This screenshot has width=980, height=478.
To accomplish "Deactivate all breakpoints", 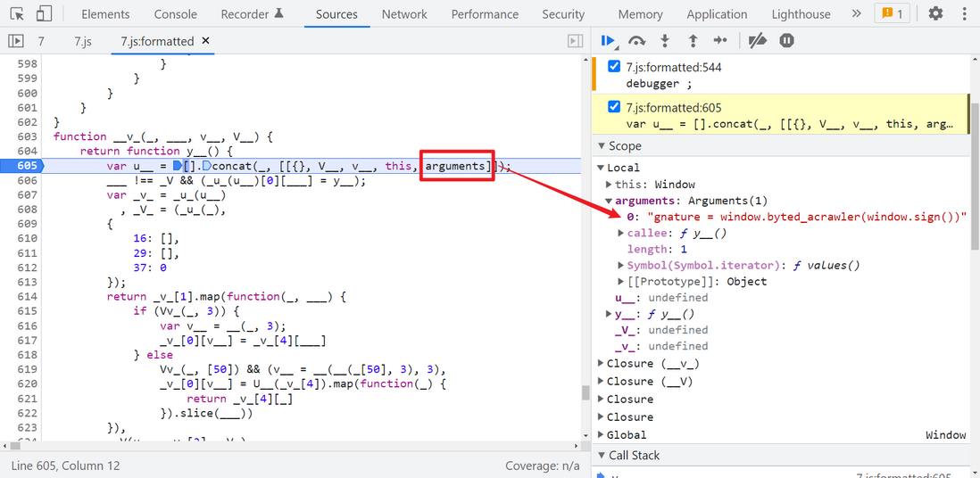I will coord(758,41).
